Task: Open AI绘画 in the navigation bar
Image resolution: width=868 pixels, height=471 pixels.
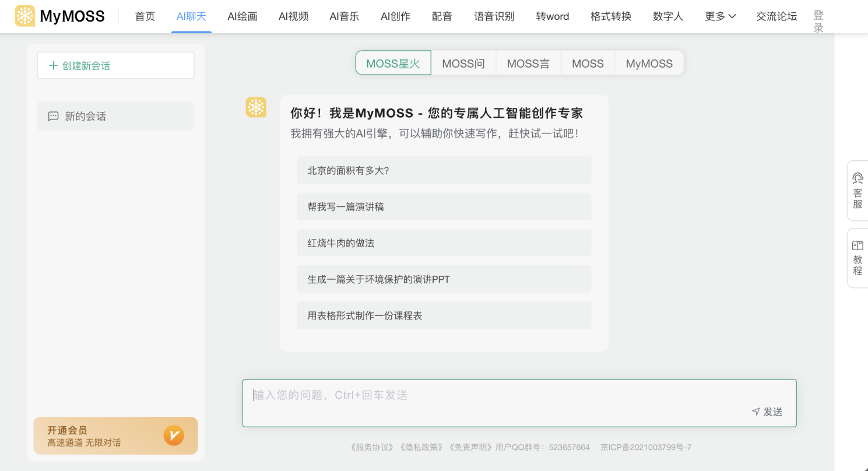Action: (x=243, y=16)
